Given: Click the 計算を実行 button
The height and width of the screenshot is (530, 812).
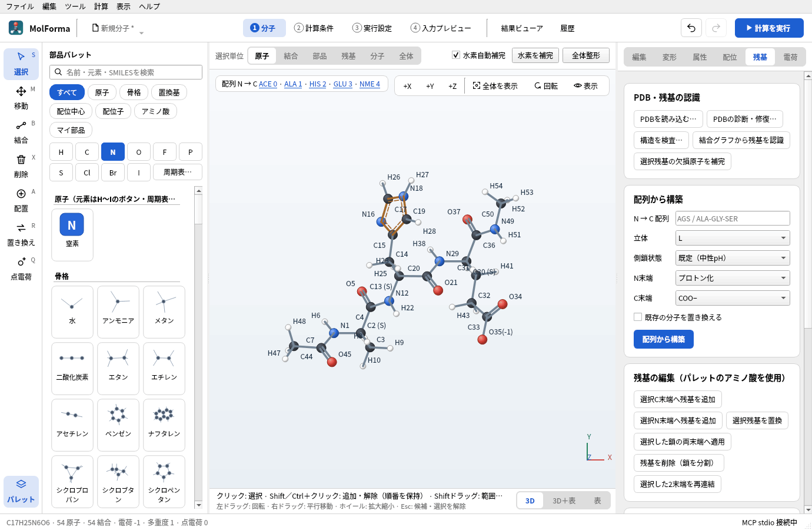Looking at the screenshot, I should [x=769, y=28].
